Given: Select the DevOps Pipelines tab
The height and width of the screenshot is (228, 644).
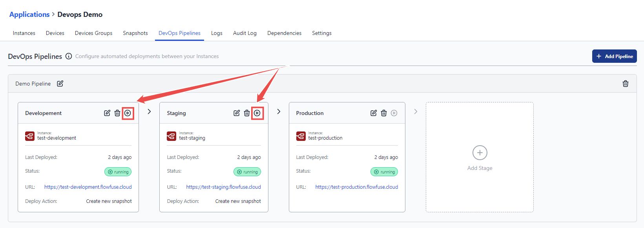Looking at the screenshot, I should [179, 33].
